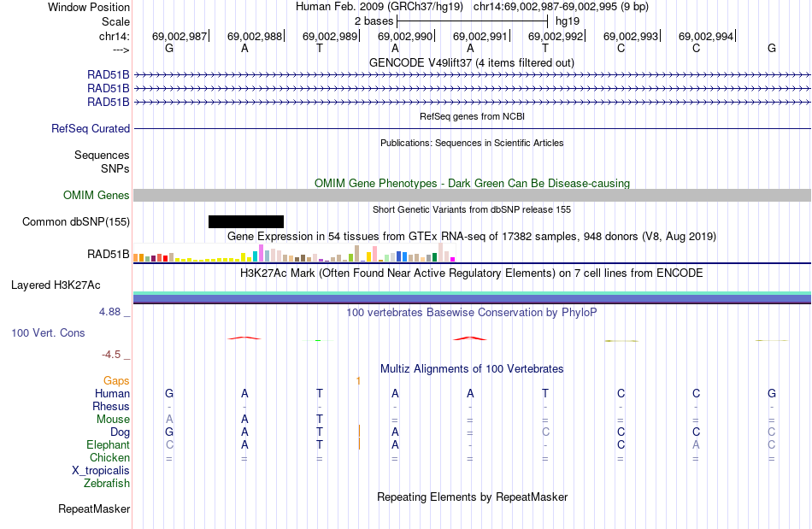Select the RefSeq Curated track label
Screen dimensions: 812x529
point(90,128)
